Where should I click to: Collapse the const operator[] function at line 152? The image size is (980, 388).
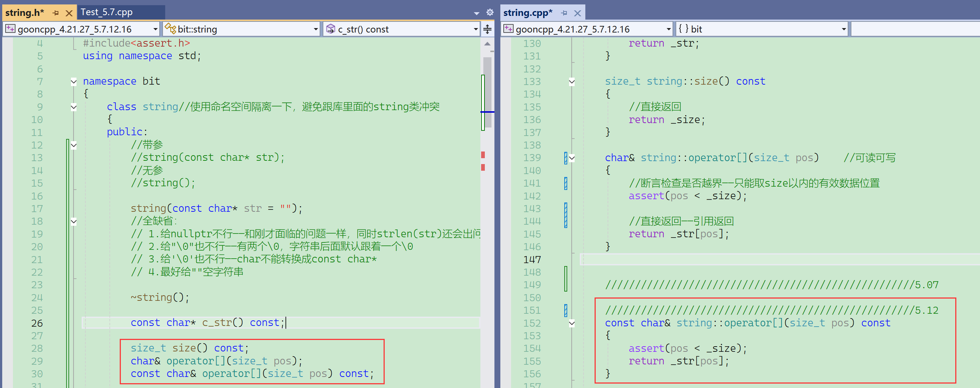(x=572, y=323)
